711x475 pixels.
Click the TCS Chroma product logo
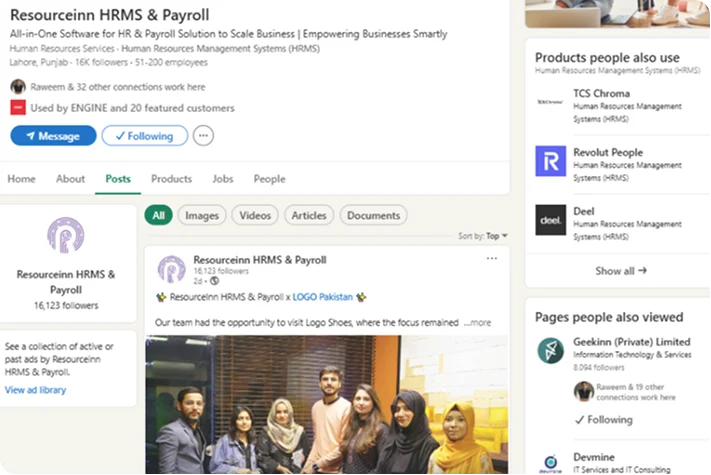pos(550,102)
